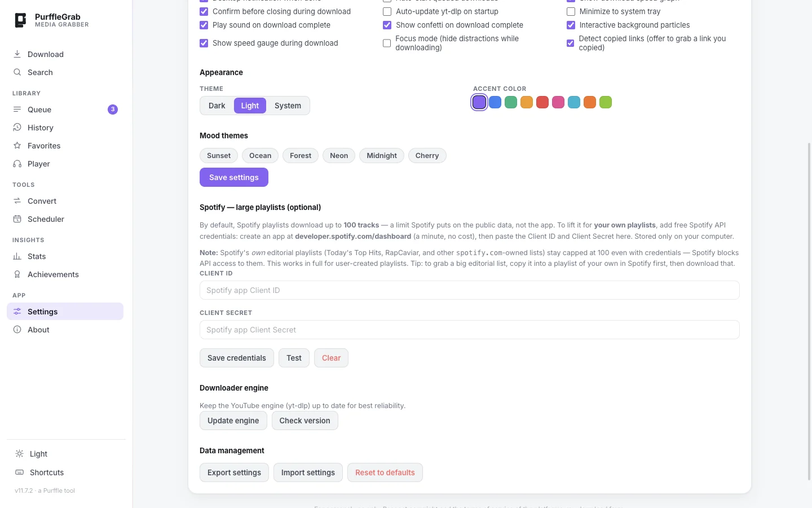Click Reset to defaults
Viewport: 812px width, 508px height.
[385, 472]
